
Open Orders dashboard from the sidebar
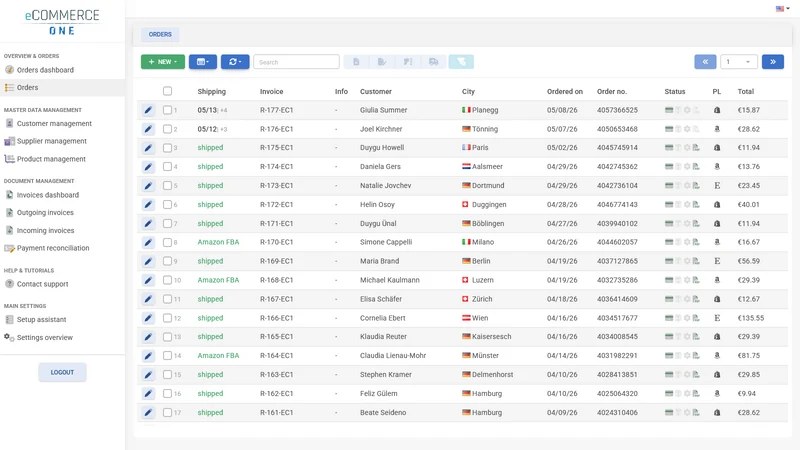click(45, 70)
